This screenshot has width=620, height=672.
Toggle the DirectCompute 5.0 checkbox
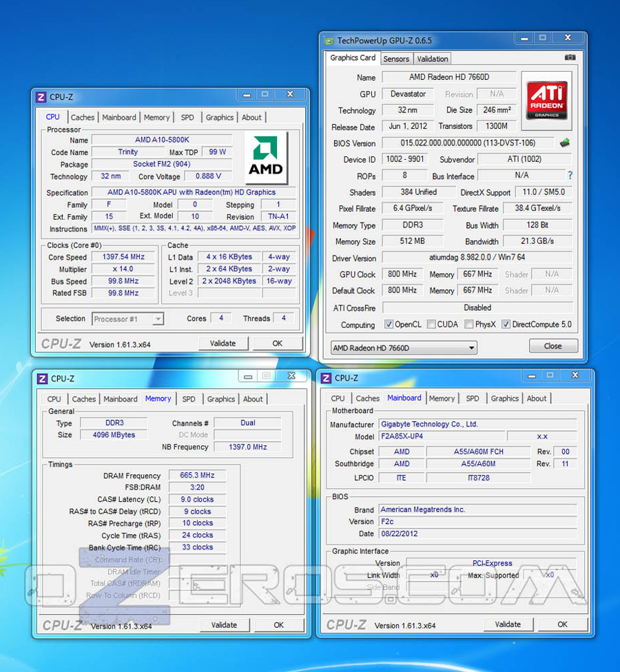(506, 324)
